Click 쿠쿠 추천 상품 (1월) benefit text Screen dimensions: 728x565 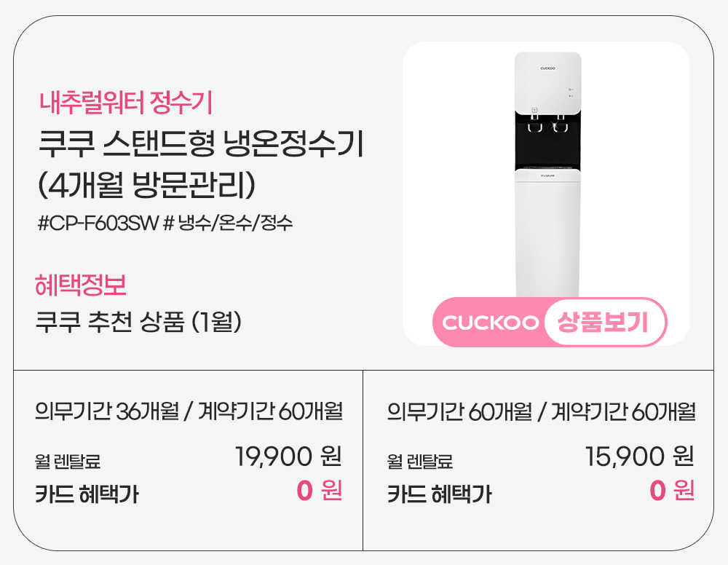138,320
